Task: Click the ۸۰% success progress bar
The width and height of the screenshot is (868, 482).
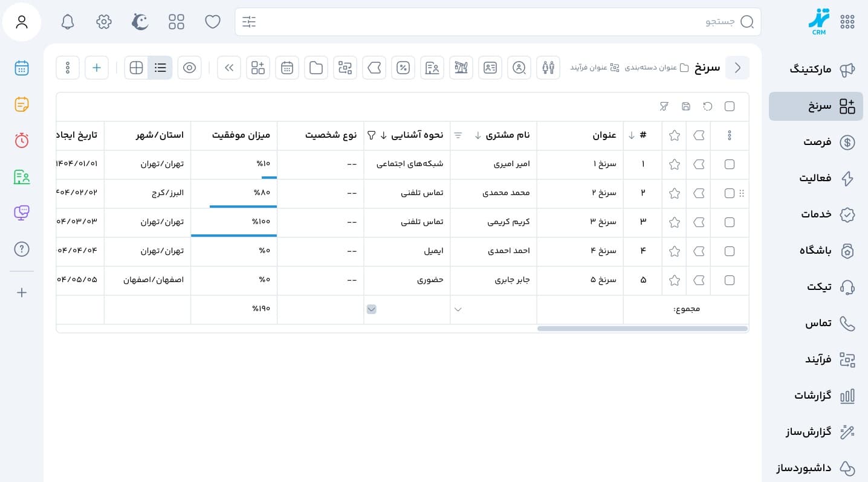Action: click(243, 207)
